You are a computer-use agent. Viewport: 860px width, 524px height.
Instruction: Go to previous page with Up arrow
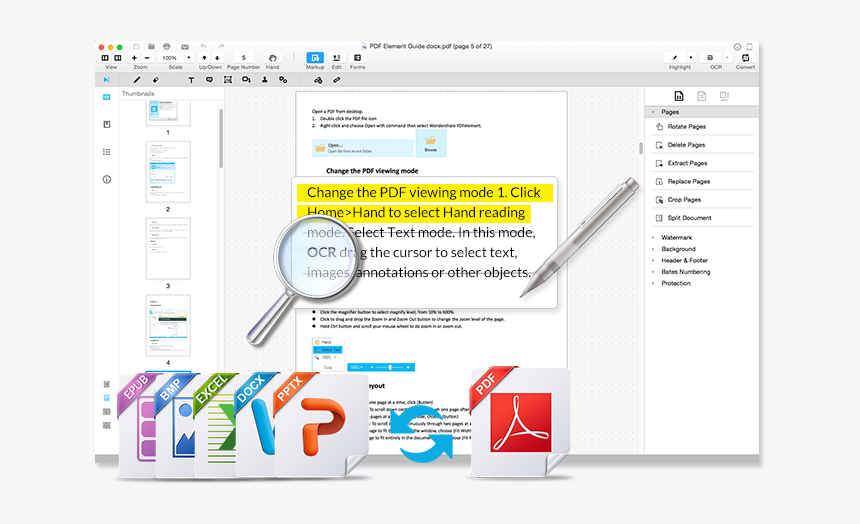(204, 58)
